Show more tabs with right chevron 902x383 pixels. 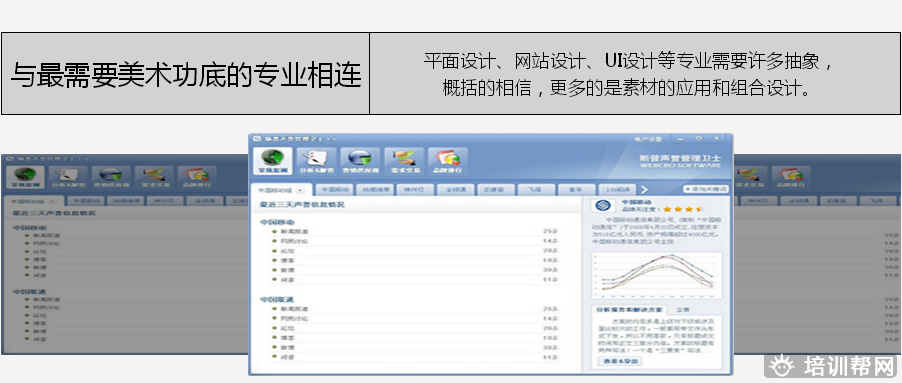[x=644, y=189]
